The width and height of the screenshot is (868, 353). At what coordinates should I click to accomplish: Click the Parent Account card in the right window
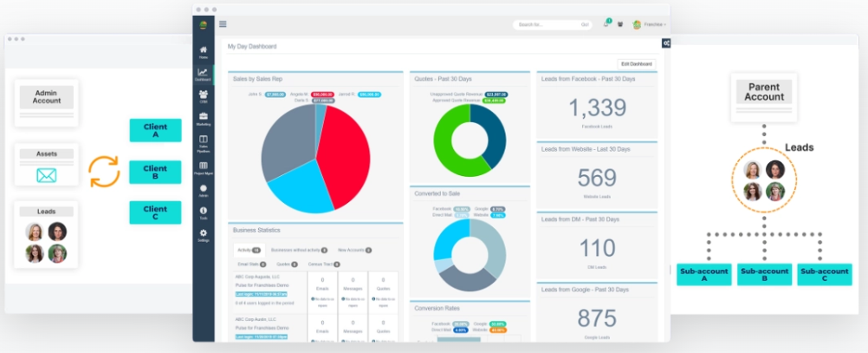tap(764, 97)
